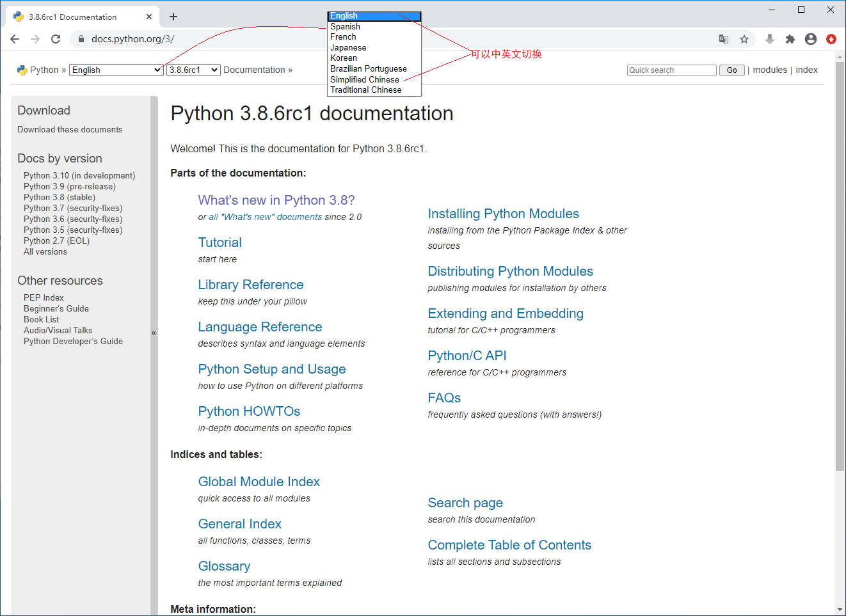
Task: Click inside the Quick search field
Action: click(671, 70)
